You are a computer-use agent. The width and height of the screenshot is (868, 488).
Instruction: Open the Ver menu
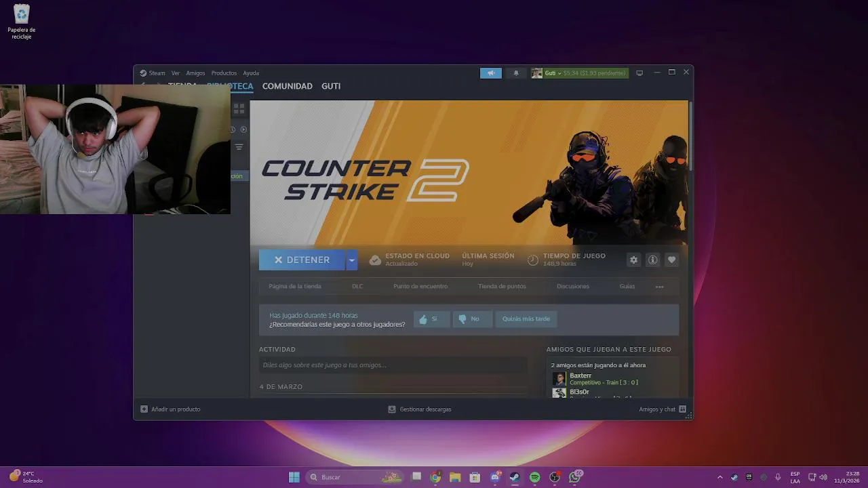point(176,73)
